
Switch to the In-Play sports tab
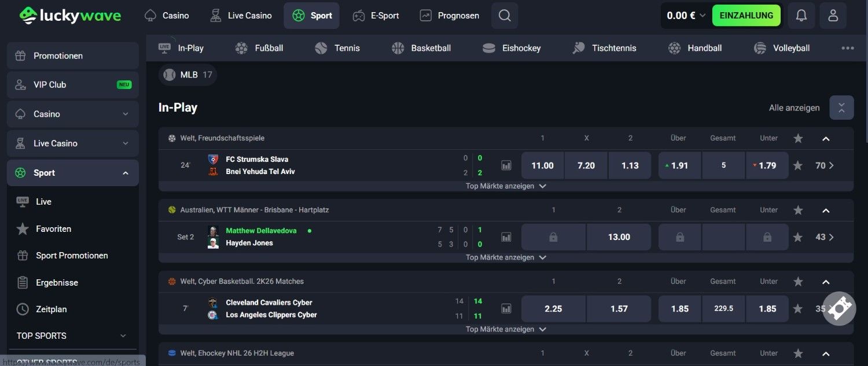[181, 48]
